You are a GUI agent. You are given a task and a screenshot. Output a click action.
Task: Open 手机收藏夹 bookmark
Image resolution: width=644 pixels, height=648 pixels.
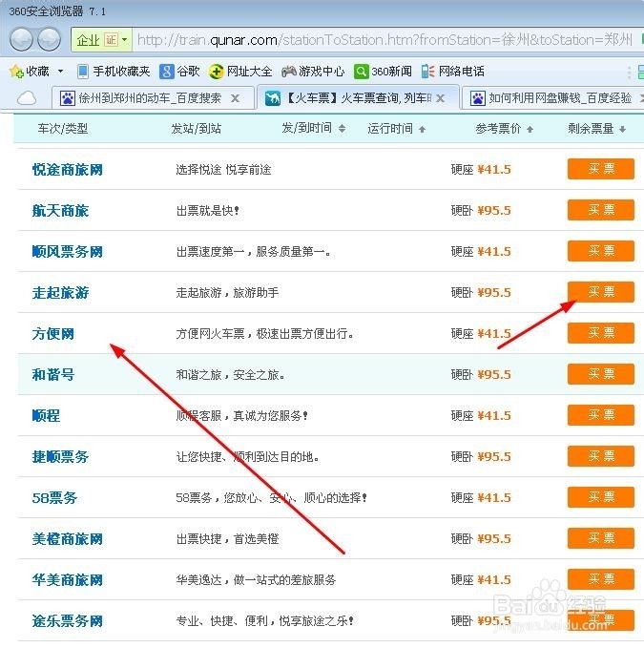114,72
